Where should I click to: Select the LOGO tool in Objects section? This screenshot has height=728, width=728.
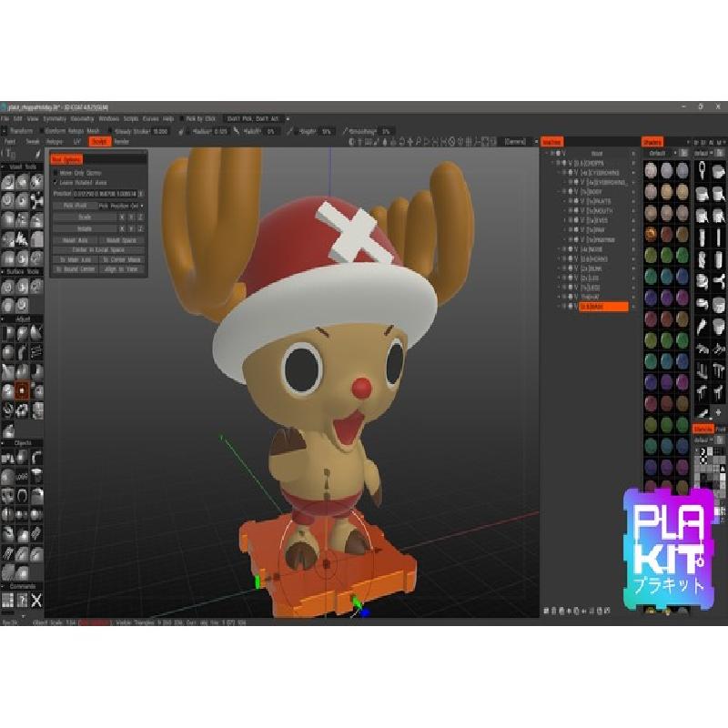pos(22,477)
